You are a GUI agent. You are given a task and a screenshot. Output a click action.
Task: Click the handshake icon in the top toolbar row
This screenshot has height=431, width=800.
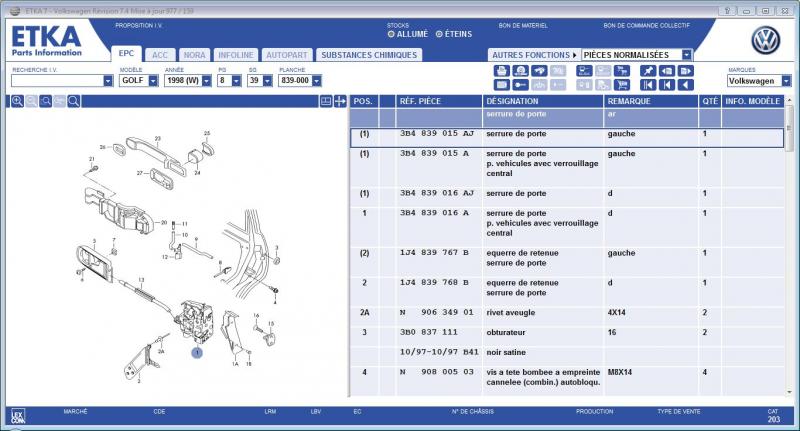539,70
